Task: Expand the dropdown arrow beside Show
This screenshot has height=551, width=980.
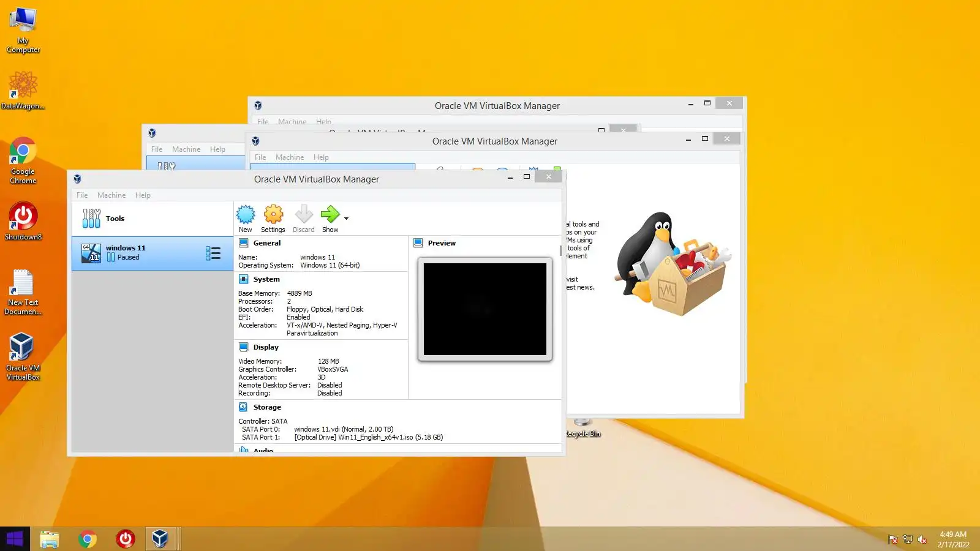Action: coord(346,219)
